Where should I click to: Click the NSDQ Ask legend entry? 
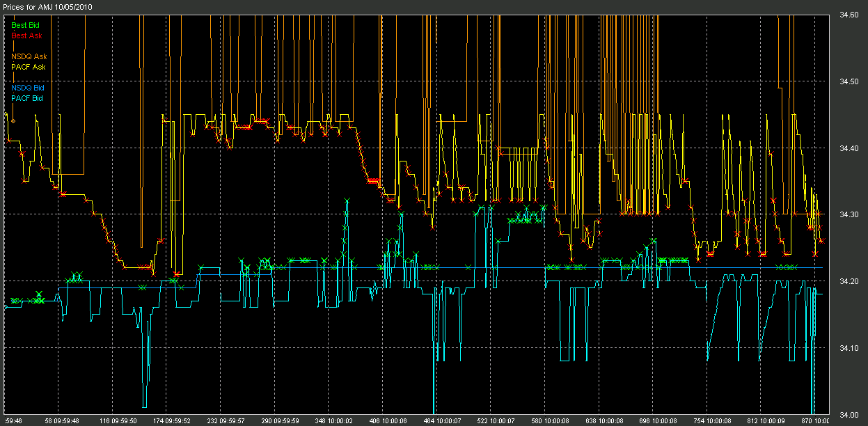coord(28,57)
